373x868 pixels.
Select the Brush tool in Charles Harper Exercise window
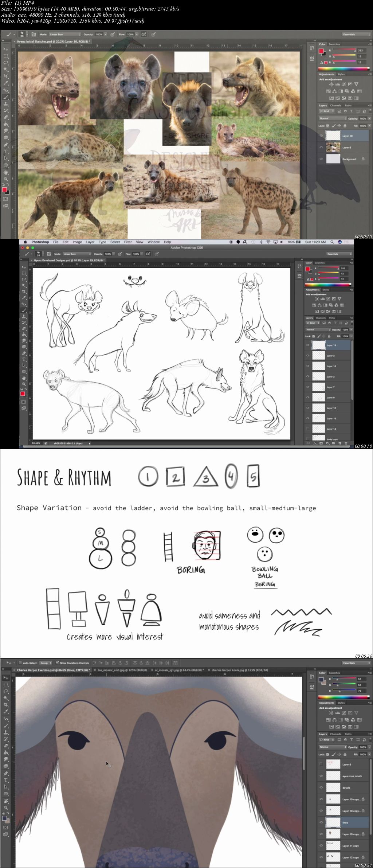coord(6,726)
